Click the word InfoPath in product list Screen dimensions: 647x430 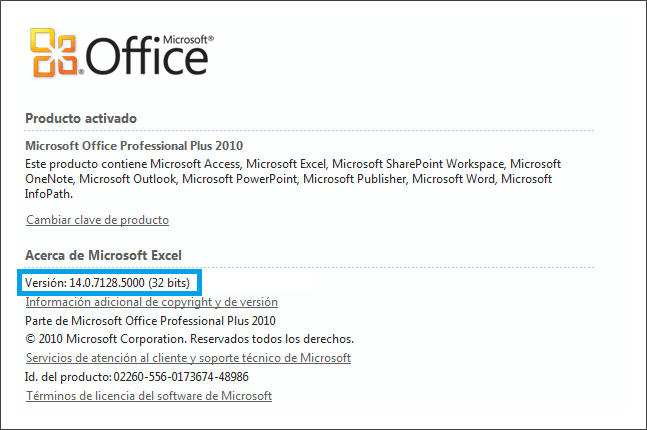tap(49, 194)
